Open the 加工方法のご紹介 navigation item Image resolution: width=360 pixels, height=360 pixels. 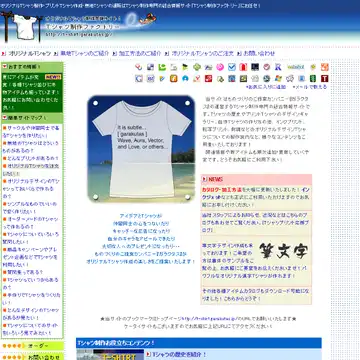(x=140, y=53)
